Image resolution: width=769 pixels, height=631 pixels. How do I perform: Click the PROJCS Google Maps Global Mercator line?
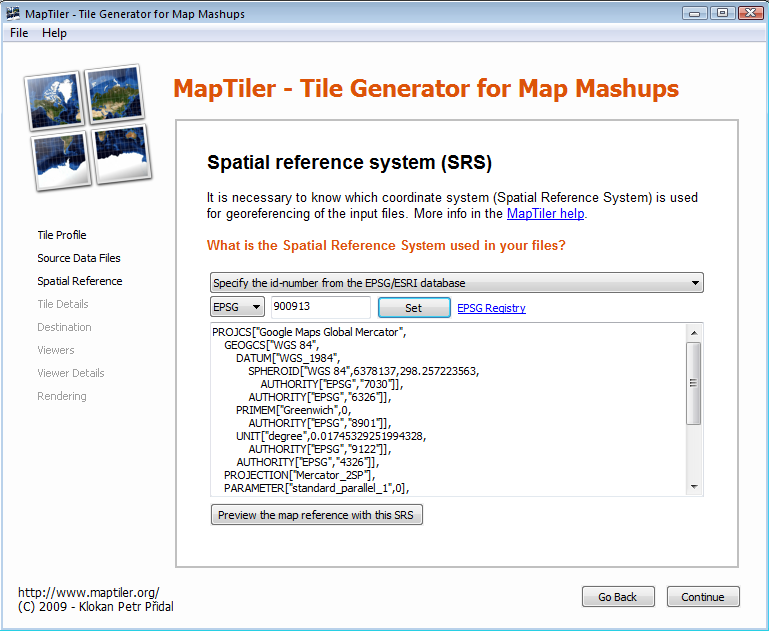click(309, 332)
